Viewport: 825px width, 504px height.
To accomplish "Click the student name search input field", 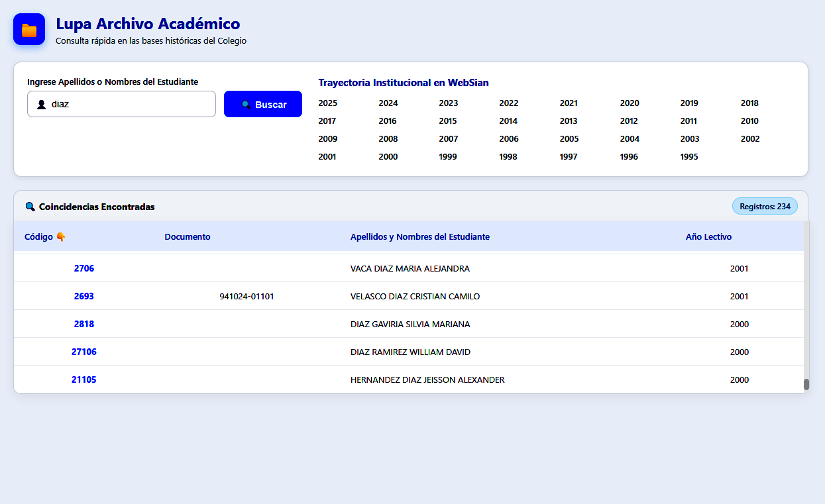I will pyautogui.click(x=121, y=104).
